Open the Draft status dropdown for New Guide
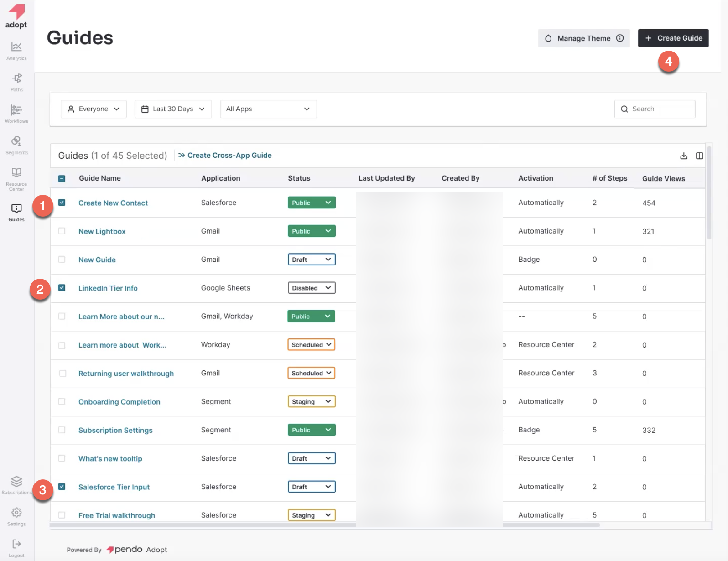Screen dimensions: 728x561 point(312,260)
